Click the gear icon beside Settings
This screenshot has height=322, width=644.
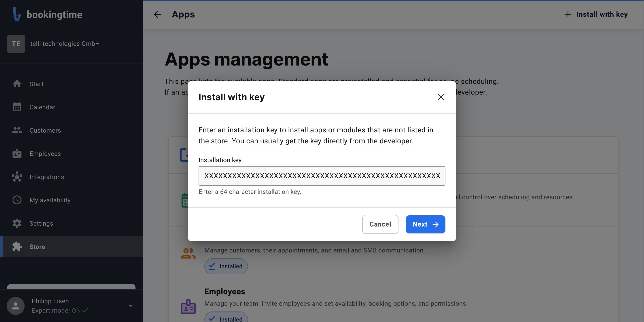(x=17, y=223)
